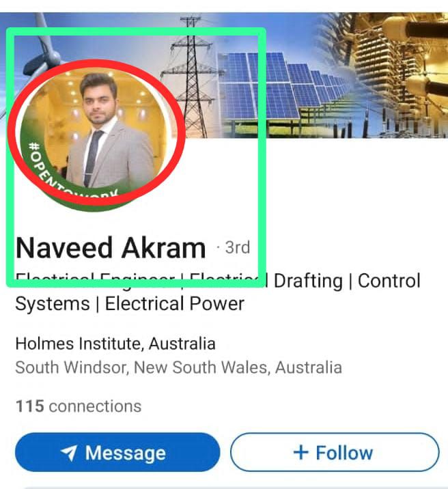Tap the #OPENTOWORK green frame banner
This screenshot has height=489, width=448.
[72, 180]
